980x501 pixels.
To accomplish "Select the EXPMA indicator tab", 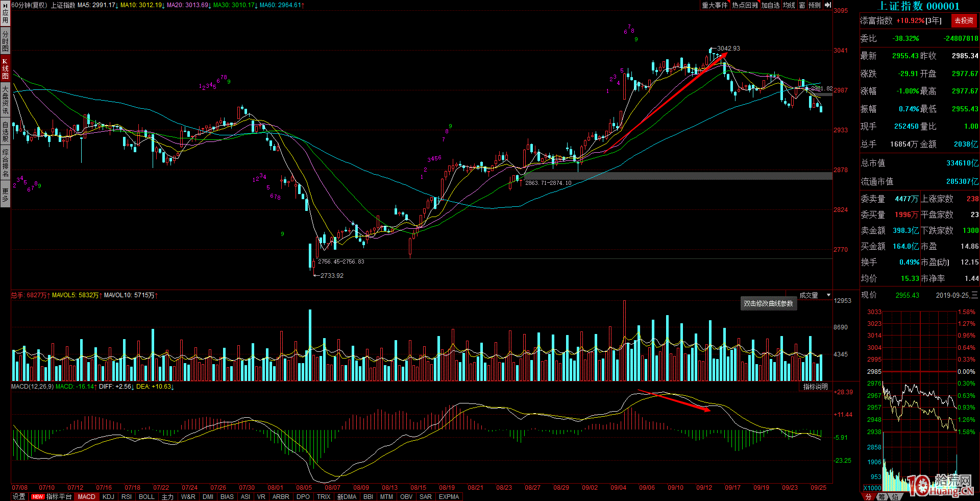I will (x=449, y=496).
